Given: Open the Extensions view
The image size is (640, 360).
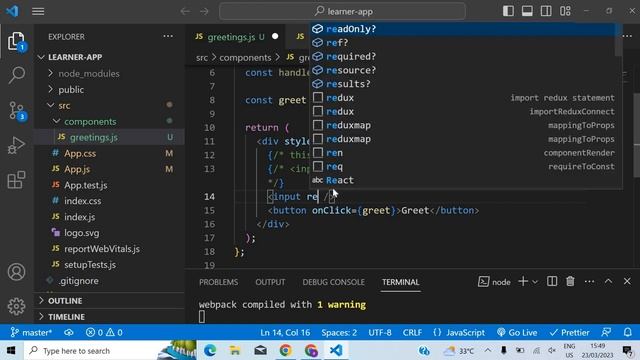Looking at the screenshot, I should click(x=16, y=180).
